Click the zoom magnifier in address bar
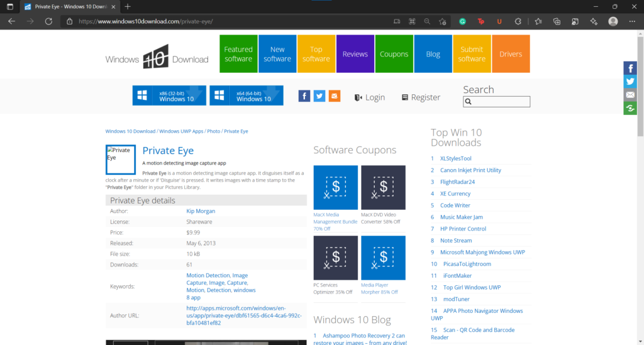Image resolution: width=644 pixels, height=345 pixels. (x=427, y=21)
